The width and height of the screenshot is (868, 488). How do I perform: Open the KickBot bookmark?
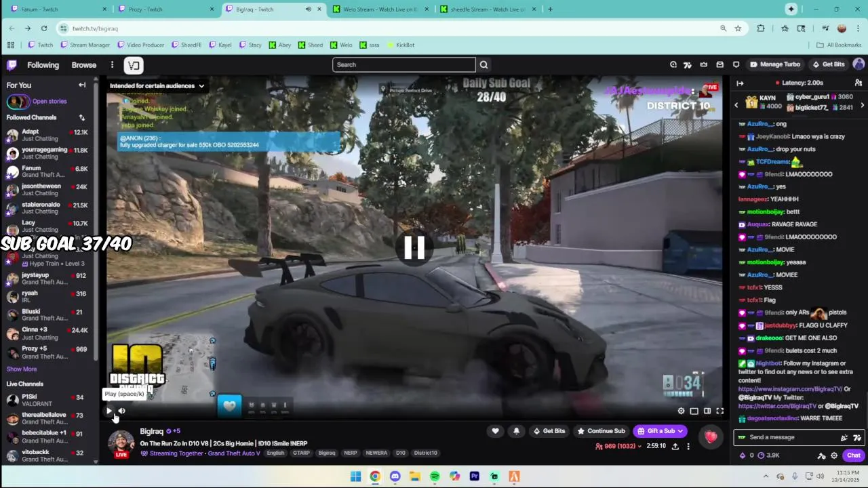click(400, 45)
